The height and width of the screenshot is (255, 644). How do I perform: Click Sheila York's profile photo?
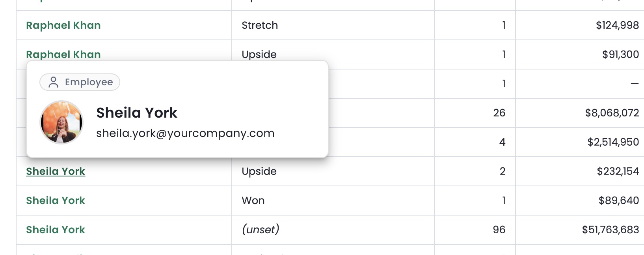point(61,122)
